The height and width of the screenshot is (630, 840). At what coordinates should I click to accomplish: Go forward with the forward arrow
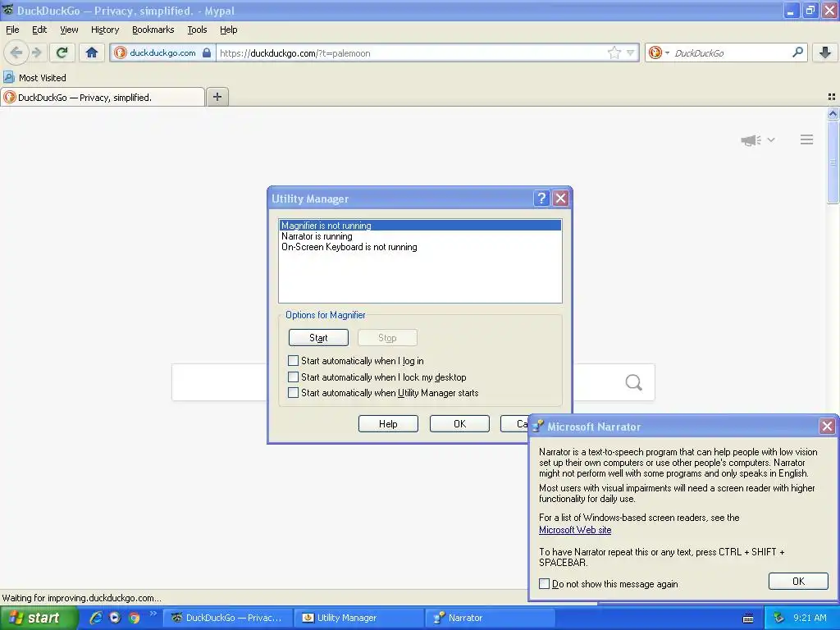pyautogui.click(x=36, y=52)
